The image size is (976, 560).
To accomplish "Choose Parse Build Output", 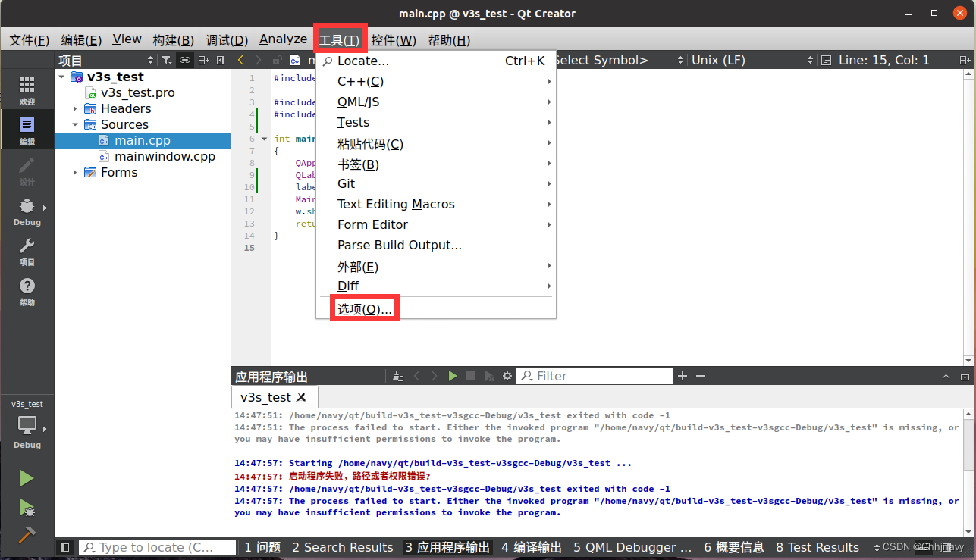I will point(436,245).
